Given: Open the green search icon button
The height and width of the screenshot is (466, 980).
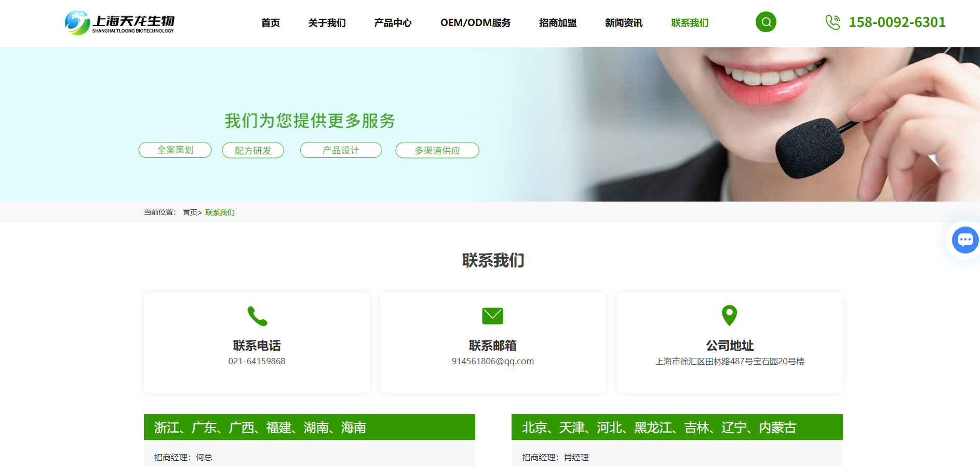Looking at the screenshot, I should point(766,22).
